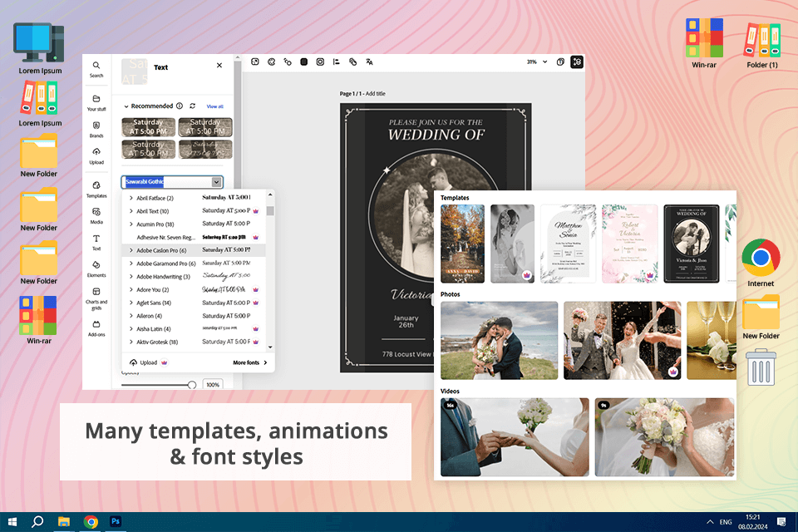Viewport: 798px width, 532px height.
Task: Click the font list scrollbar down arrow
Action: (x=270, y=347)
